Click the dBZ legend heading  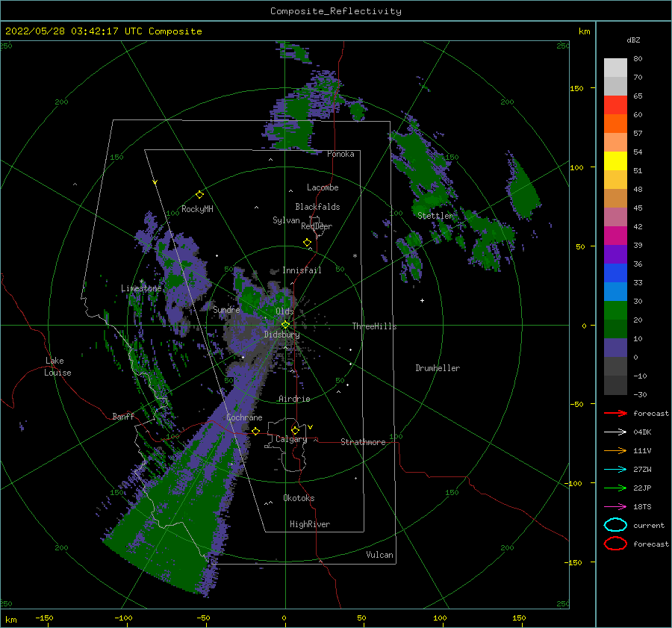(x=633, y=40)
